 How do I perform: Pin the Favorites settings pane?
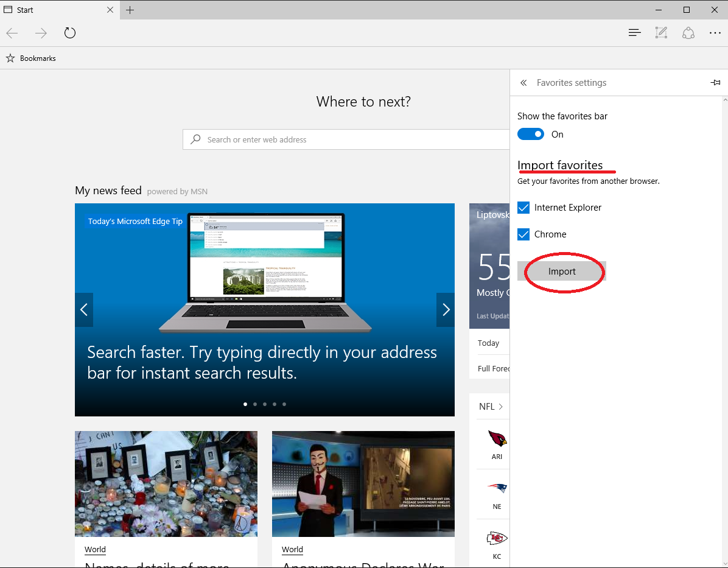click(x=715, y=83)
